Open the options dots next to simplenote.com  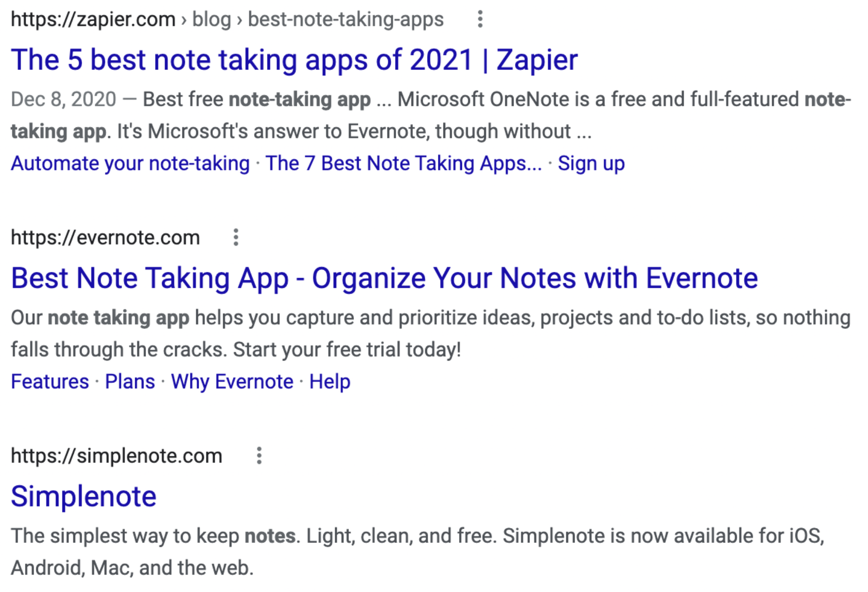(x=259, y=456)
